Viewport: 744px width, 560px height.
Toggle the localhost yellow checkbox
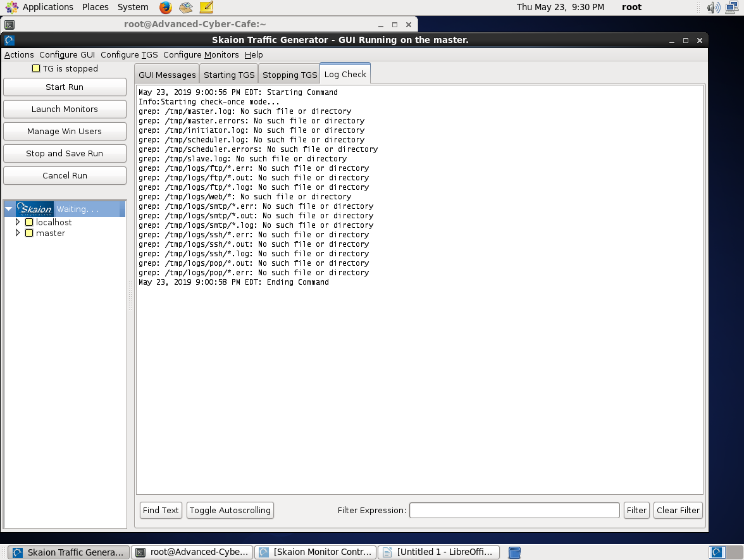29,222
